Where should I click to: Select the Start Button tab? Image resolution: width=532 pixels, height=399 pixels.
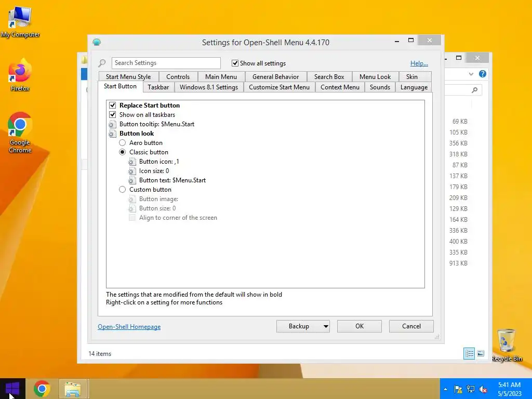pos(120,86)
